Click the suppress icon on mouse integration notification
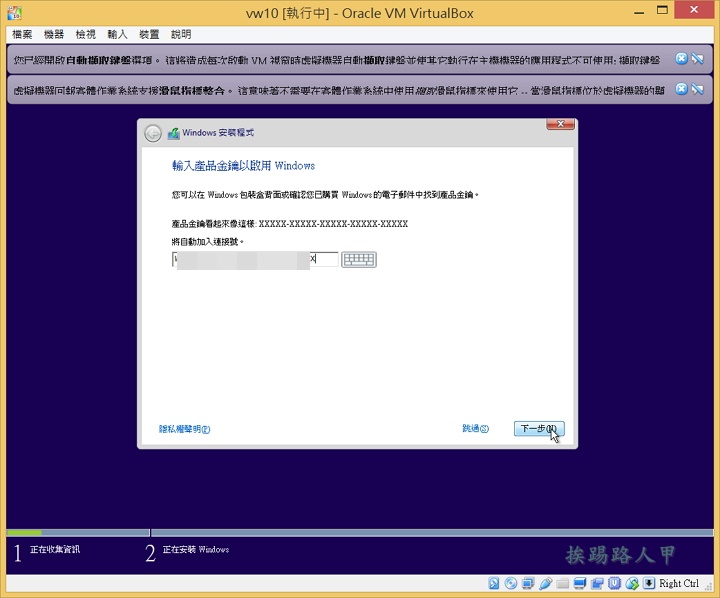This screenshot has width=720, height=598. [x=698, y=89]
